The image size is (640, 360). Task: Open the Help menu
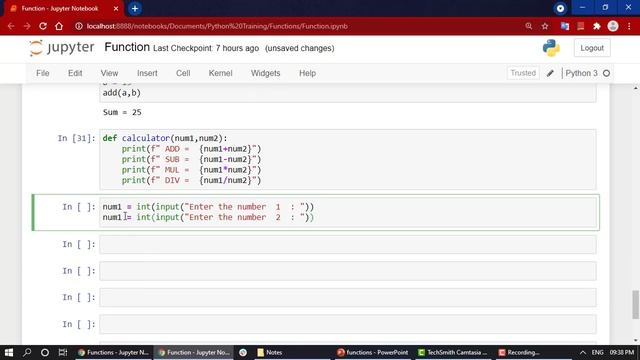click(x=307, y=73)
